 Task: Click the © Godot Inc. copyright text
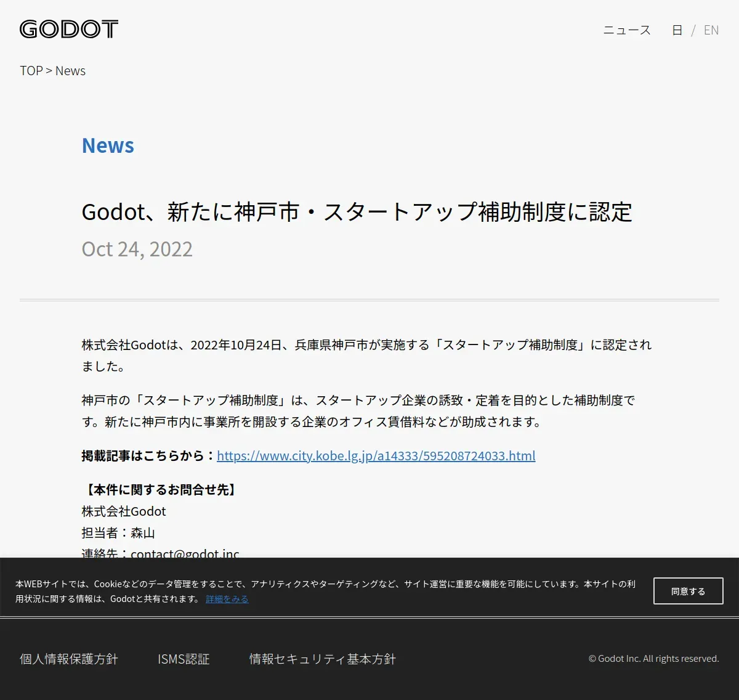pyautogui.click(x=654, y=659)
